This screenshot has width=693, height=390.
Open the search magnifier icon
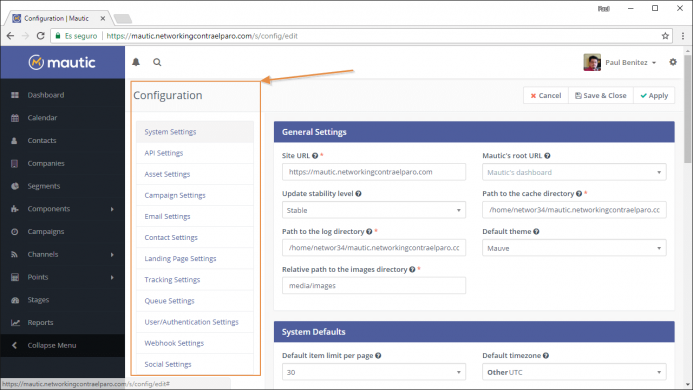(x=157, y=62)
